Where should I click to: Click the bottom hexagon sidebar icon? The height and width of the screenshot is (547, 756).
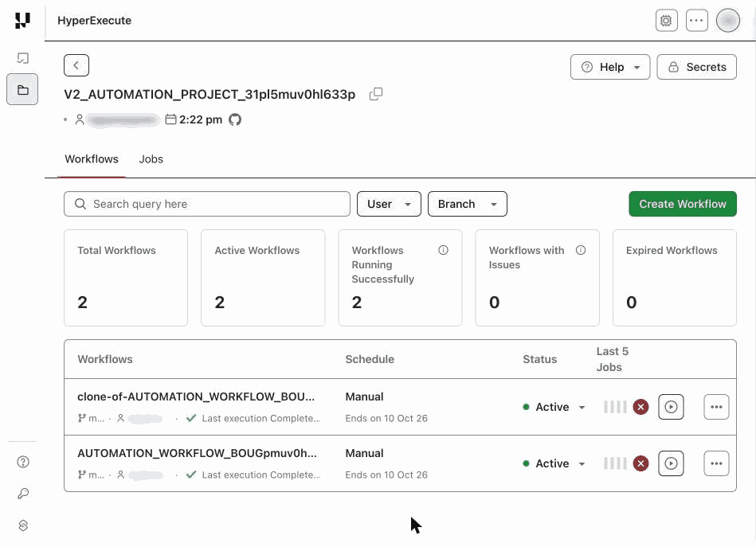(22, 526)
